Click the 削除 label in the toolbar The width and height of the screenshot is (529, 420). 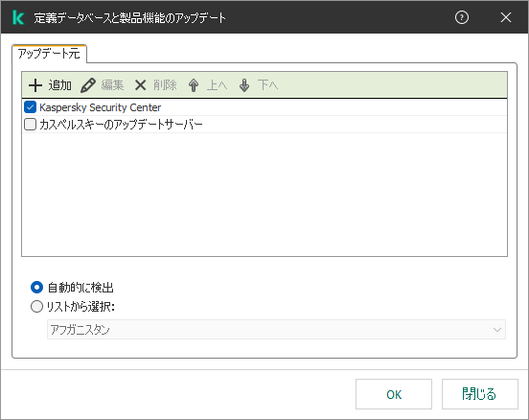(x=165, y=85)
